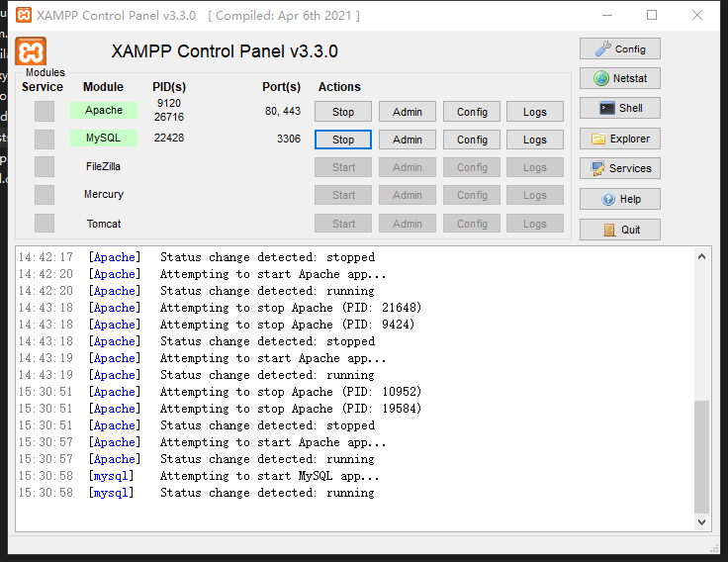Start the FileZilla module
This screenshot has width=728, height=562.
(343, 167)
